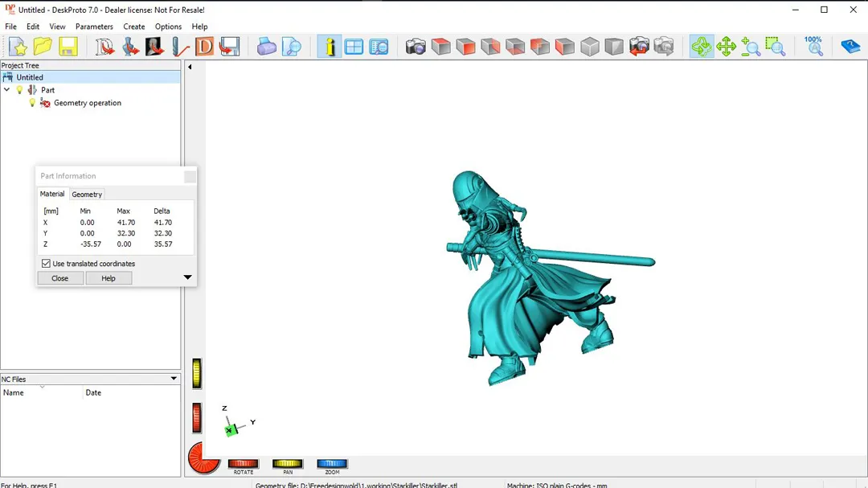Select the cube view with red front face
The image size is (868, 488).
pos(465,47)
